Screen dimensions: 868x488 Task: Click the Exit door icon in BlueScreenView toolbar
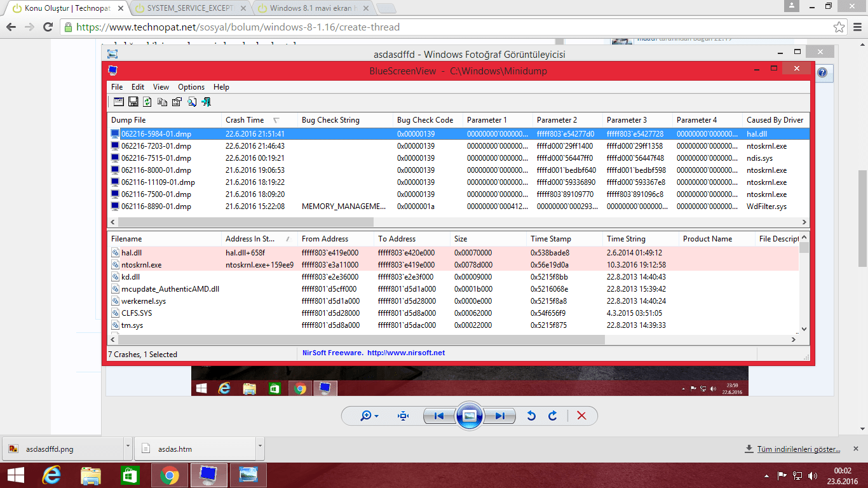[x=206, y=102]
